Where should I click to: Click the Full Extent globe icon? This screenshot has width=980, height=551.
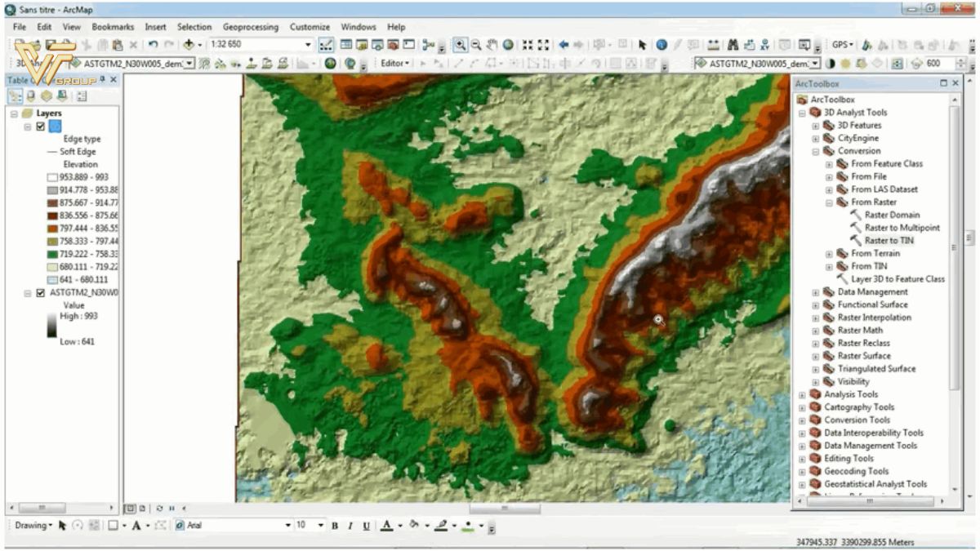508,45
